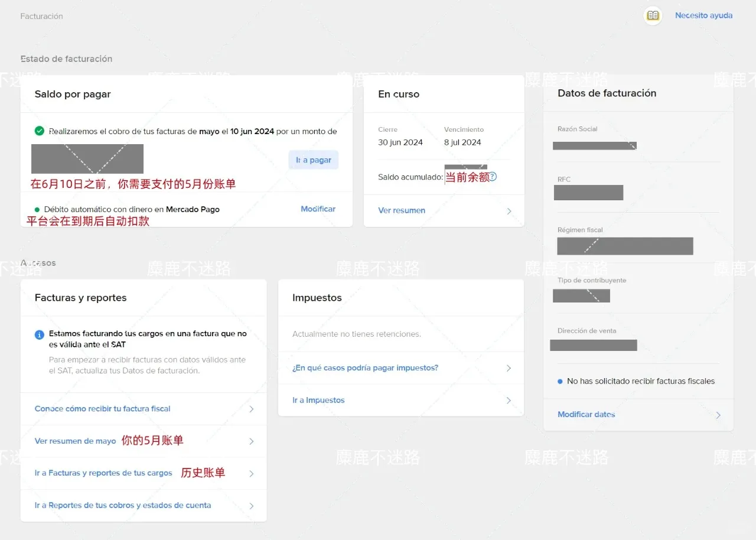This screenshot has width=756, height=540.
Task: Click the green check icon beside cobro notice
Action: click(40, 131)
